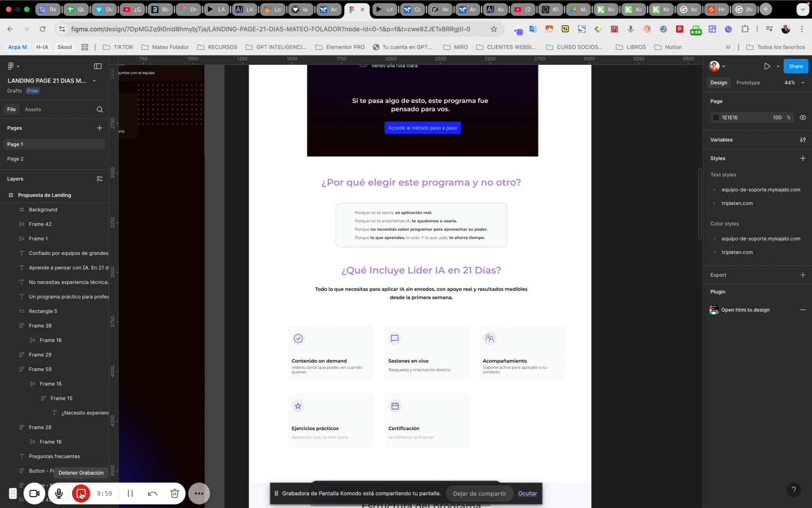
Task: Click the Present play icon
Action: tap(767, 66)
